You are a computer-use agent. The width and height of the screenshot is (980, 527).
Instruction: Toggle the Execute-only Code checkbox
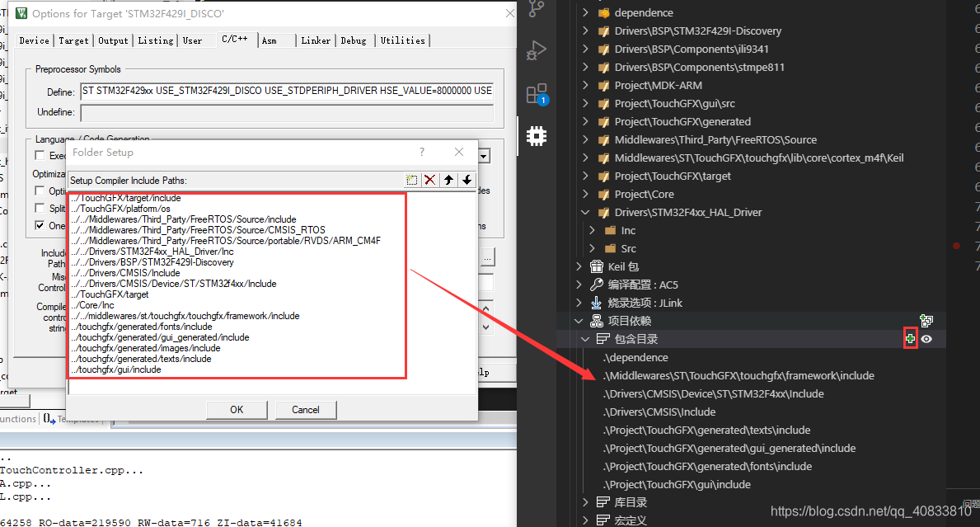[x=40, y=155]
